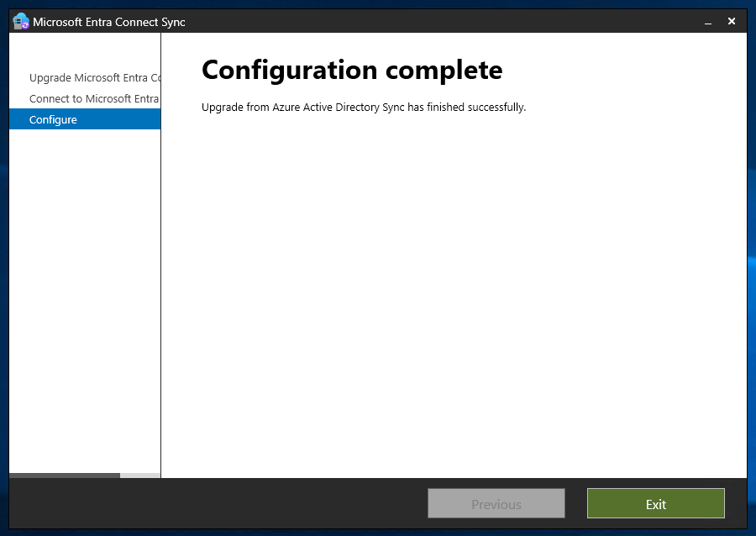The height and width of the screenshot is (536, 756).
Task: Click the word complete in the heading
Action: [444, 71]
